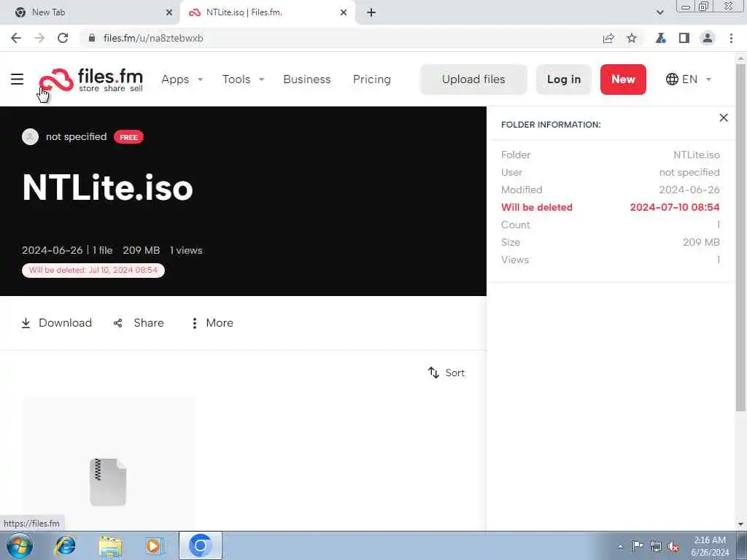The width and height of the screenshot is (747, 560).
Task: Open the tab search chevron
Action: 659,12
